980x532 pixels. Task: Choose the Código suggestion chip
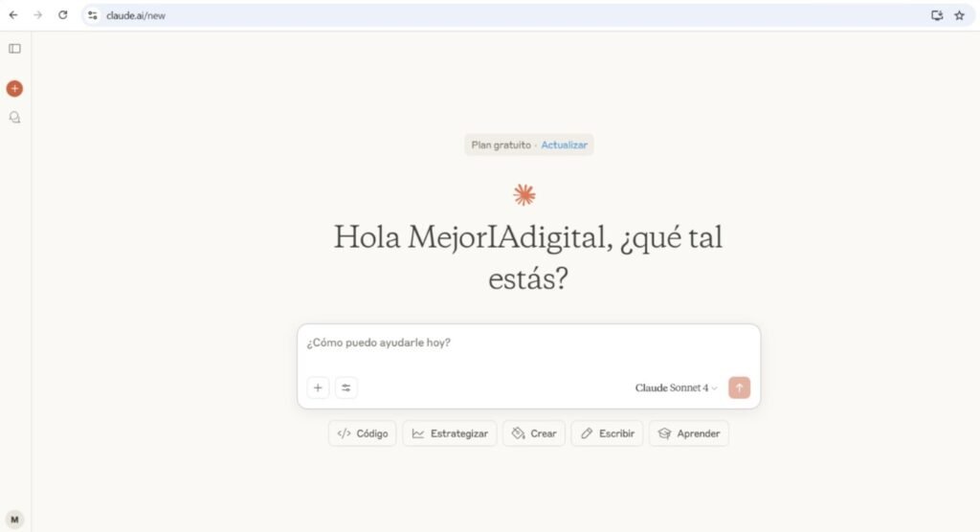click(x=363, y=433)
